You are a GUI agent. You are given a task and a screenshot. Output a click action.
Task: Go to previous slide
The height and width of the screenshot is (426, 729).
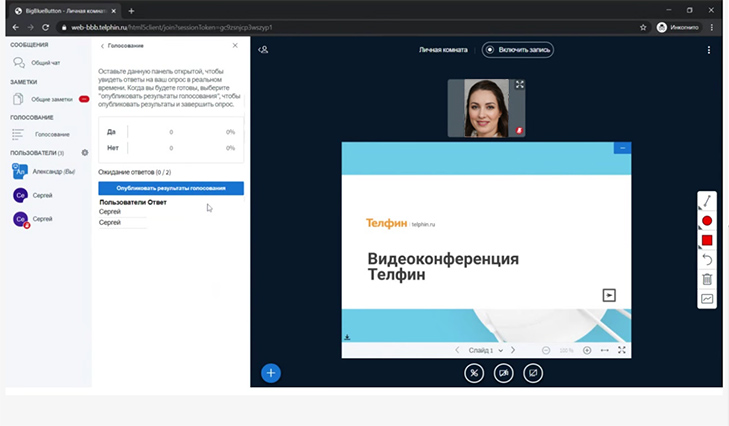pyautogui.click(x=457, y=350)
